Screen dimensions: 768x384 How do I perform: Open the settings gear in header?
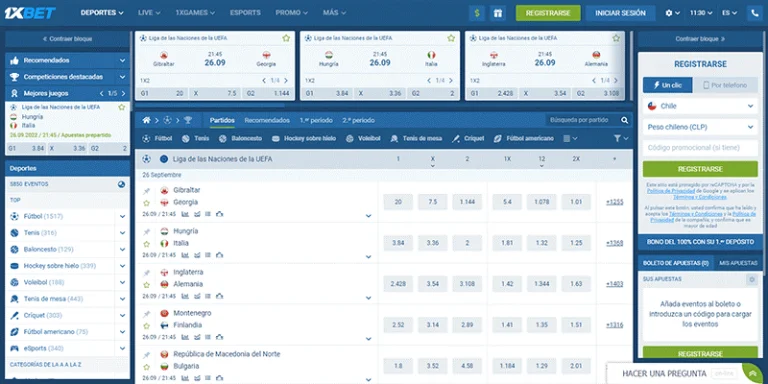click(x=670, y=13)
